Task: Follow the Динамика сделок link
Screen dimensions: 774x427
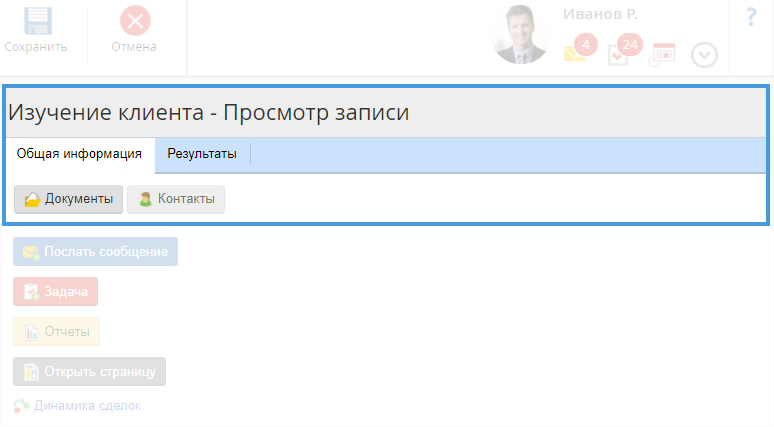Action: pyautogui.click(x=87, y=406)
